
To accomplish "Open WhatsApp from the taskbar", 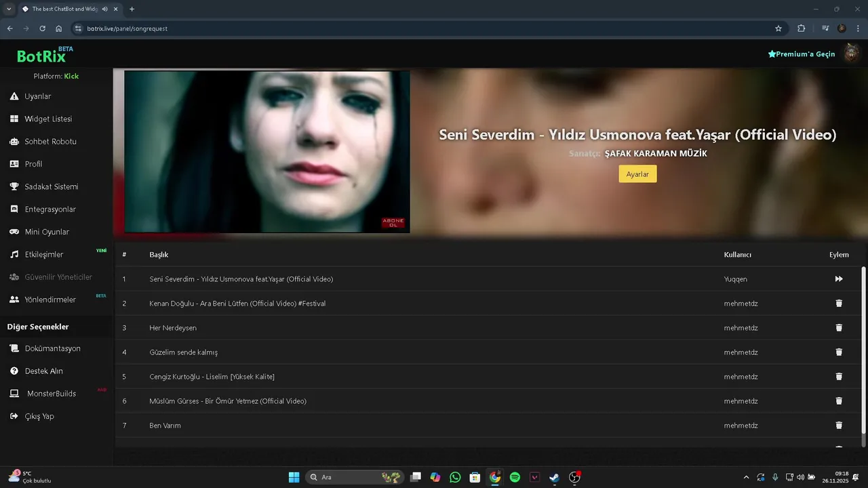I will 455,477.
